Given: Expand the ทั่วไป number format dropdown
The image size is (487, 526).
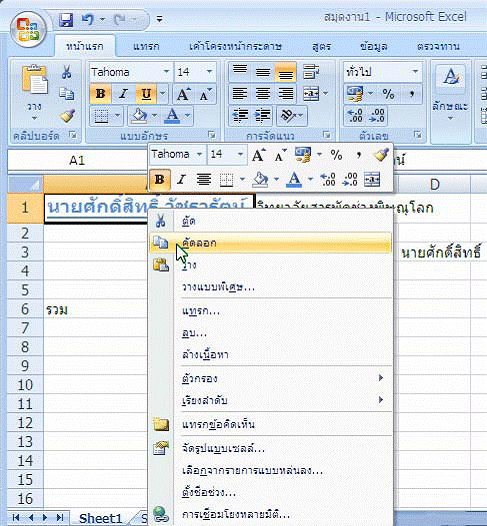Looking at the screenshot, I should tap(415, 71).
